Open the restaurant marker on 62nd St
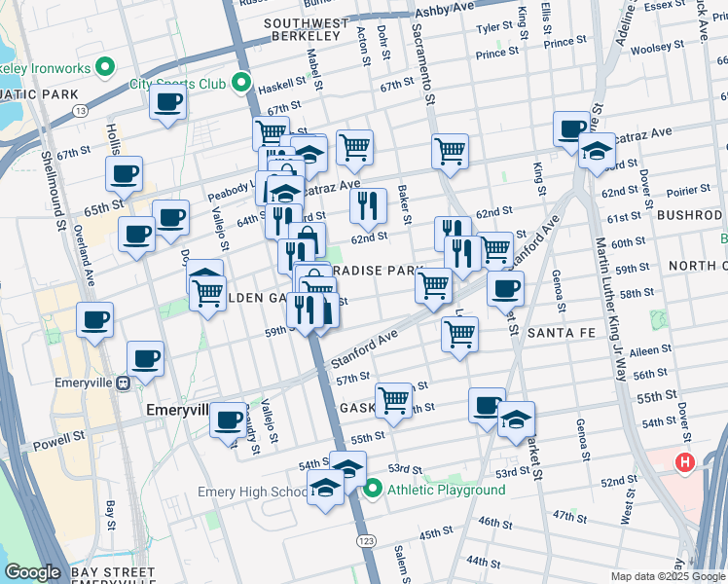728x584 pixels. (x=369, y=205)
